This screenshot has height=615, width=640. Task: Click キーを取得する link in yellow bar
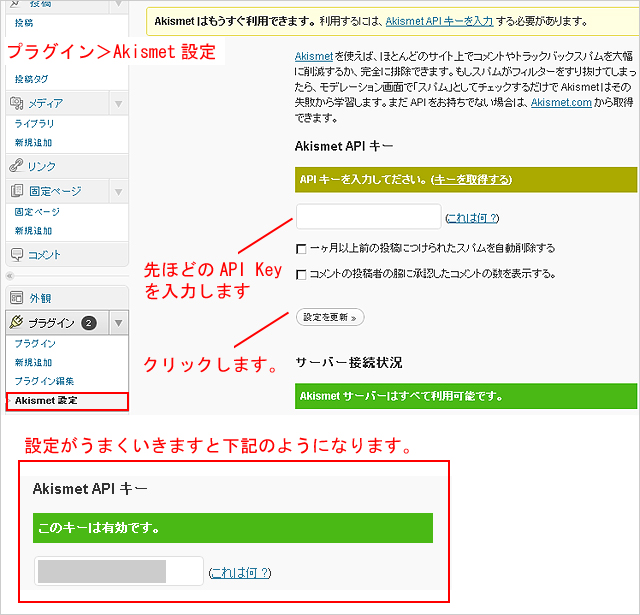[472, 180]
